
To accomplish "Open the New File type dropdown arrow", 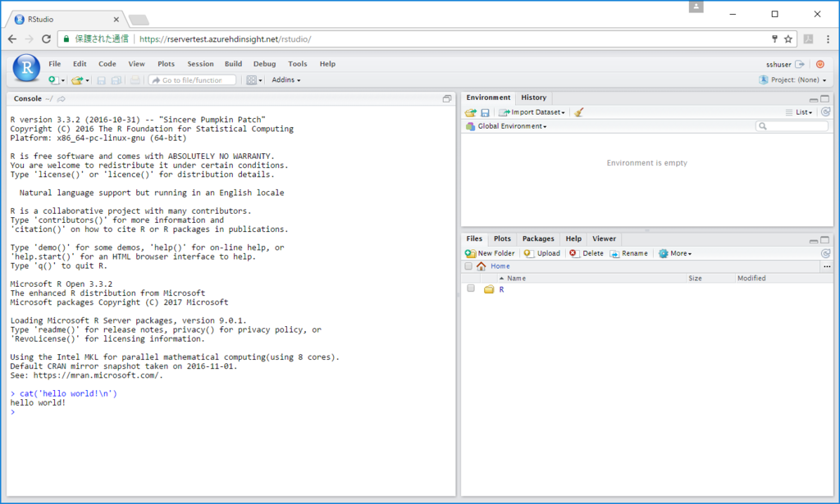I will 62,80.
